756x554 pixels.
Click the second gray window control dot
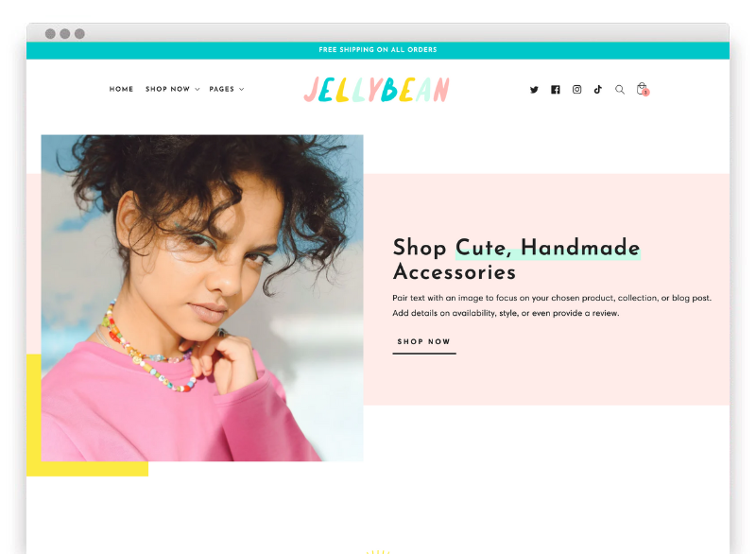(65, 34)
